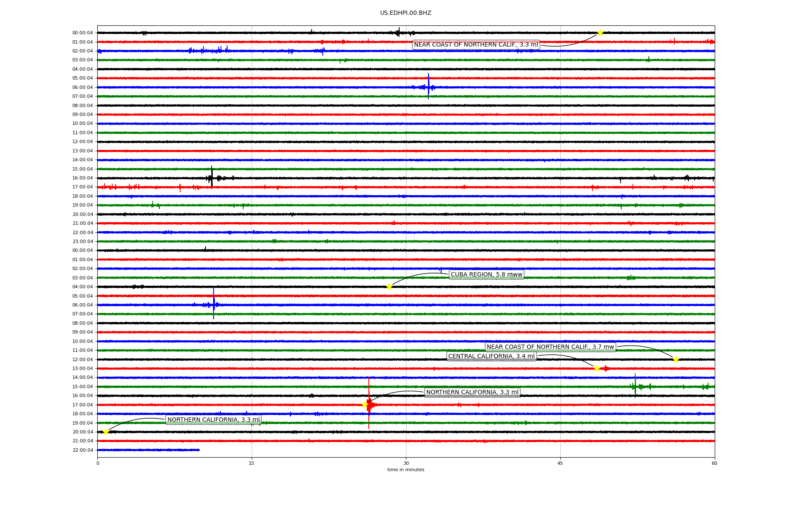This screenshot has width=812, height=508.
Task: Click the yellow star on 00:00:04 top trace
Action: pos(600,33)
